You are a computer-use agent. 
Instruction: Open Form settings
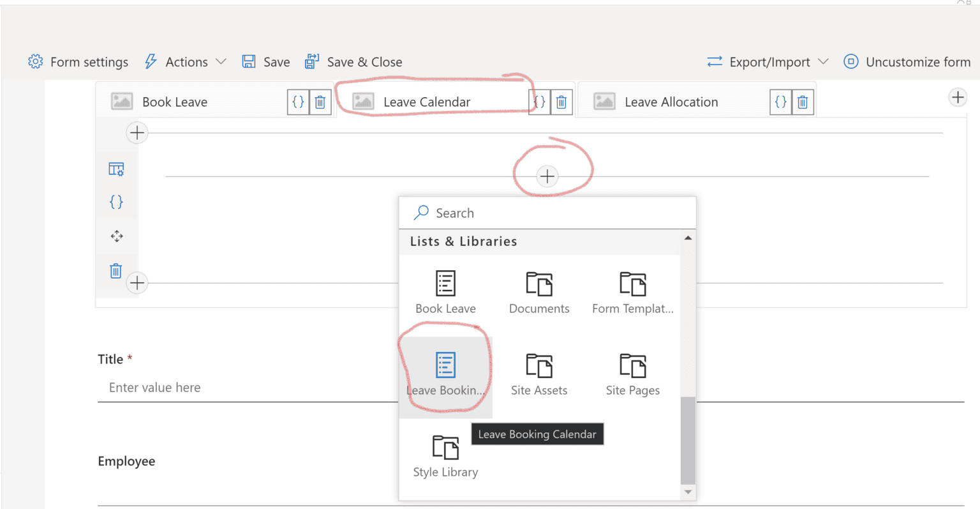pos(78,61)
